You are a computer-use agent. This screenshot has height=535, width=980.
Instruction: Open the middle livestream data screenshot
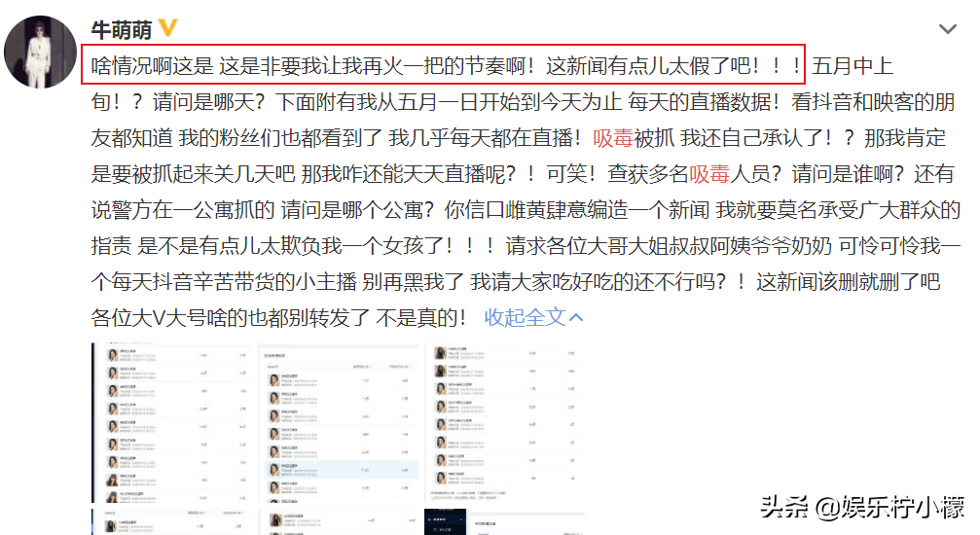(x=338, y=422)
